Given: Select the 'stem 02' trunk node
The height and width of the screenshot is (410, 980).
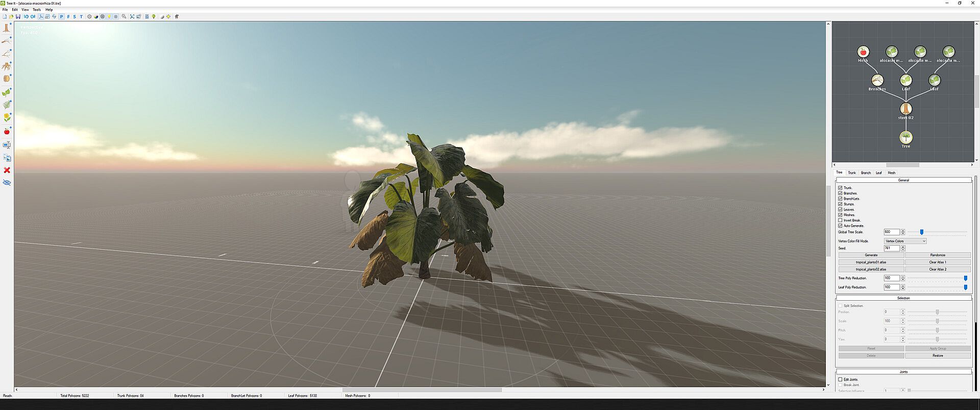Looking at the screenshot, I should [x=905, y=109].
